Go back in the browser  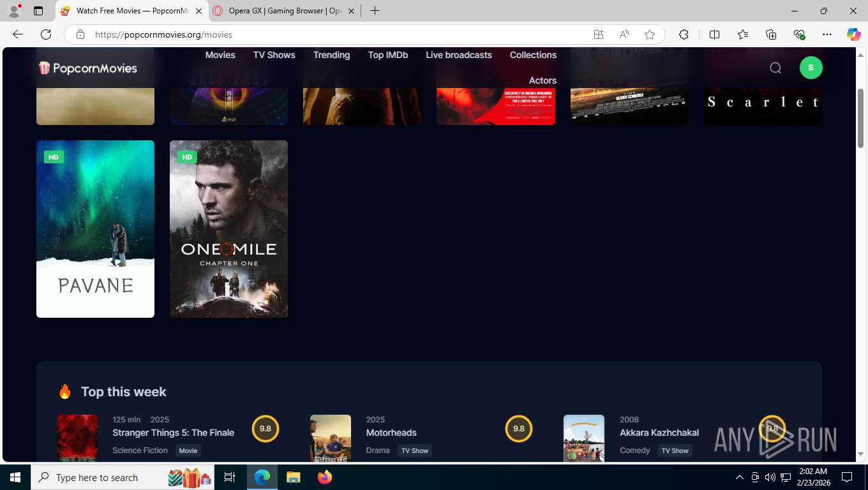point(18,34)
